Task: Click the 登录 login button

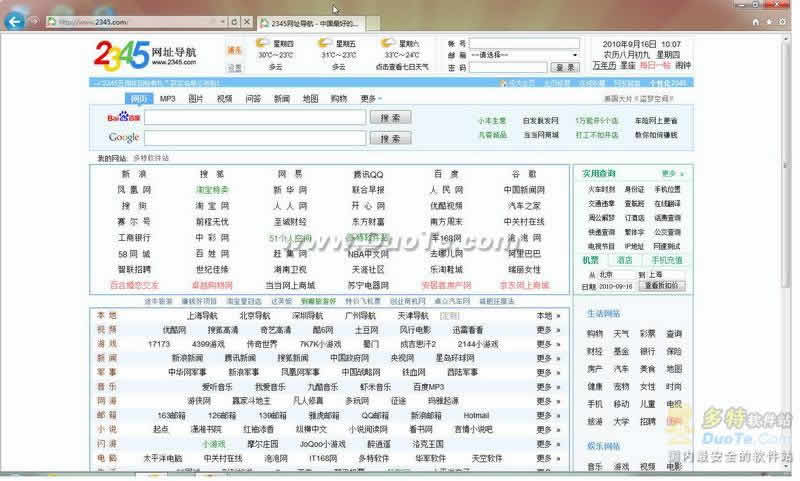Action: click(565, 67)
